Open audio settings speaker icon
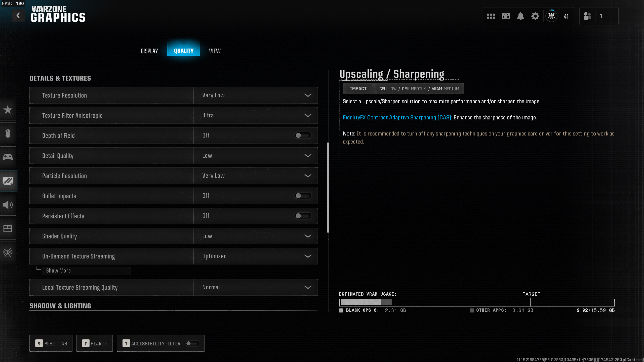This screenshot has width=644, height=362. tap(8, 205)
